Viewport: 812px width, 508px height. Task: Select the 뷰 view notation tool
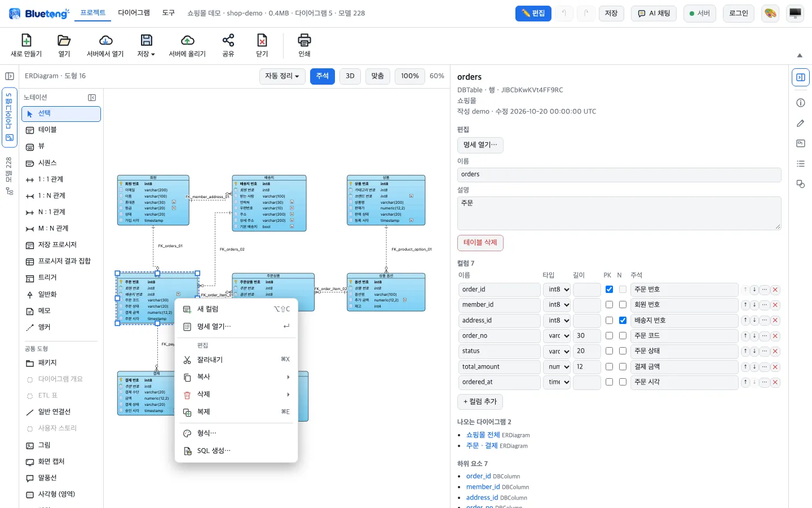coord(61,146)
